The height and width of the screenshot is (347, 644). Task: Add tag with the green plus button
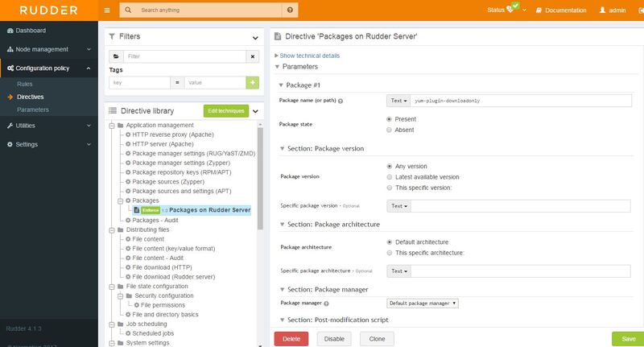(x=253, y=83)
